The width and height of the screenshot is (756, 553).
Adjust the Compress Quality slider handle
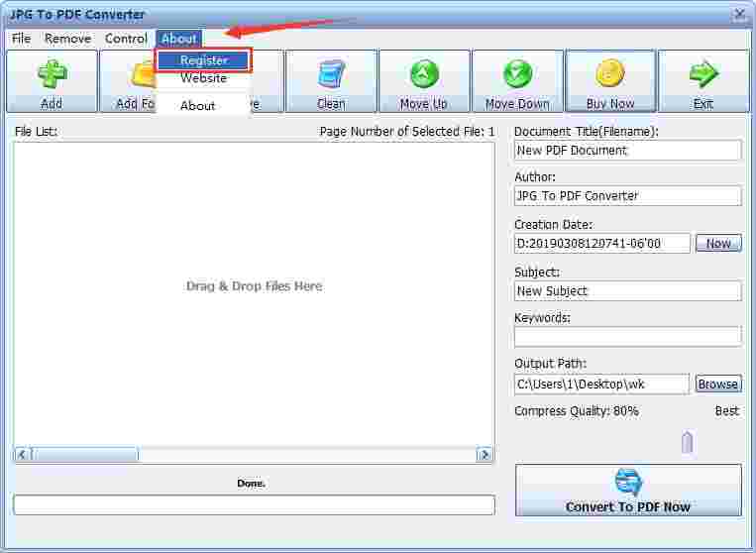(x=687, y=442)
